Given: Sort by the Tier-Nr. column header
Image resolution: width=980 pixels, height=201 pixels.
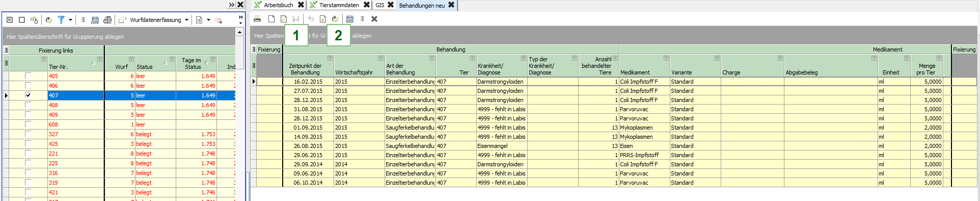Looking at the screenshot, I should [x=76, y=63].
